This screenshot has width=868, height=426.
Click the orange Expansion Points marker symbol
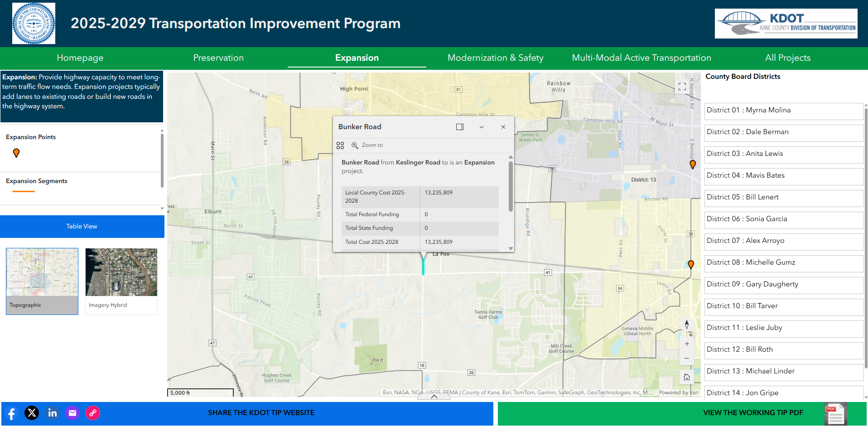coord(16,153)
